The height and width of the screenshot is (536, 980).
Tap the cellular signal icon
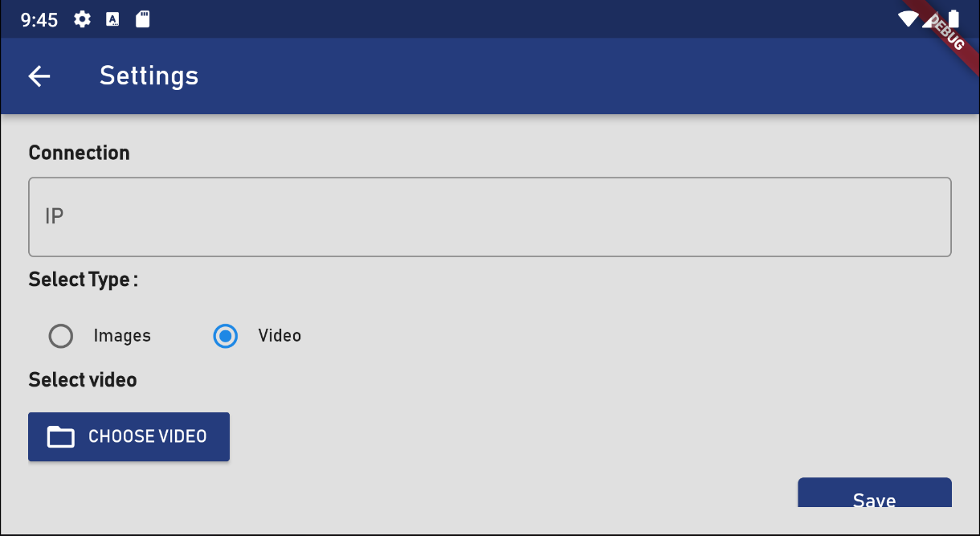(931, 21)
